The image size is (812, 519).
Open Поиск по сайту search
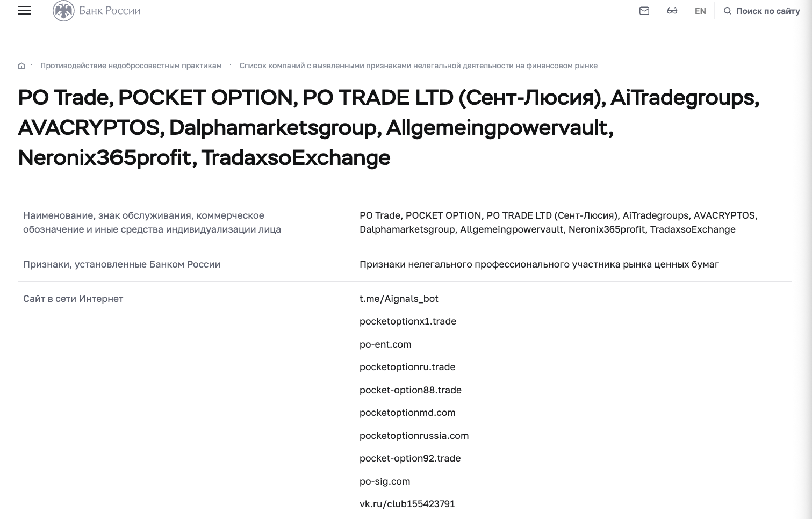768,11
